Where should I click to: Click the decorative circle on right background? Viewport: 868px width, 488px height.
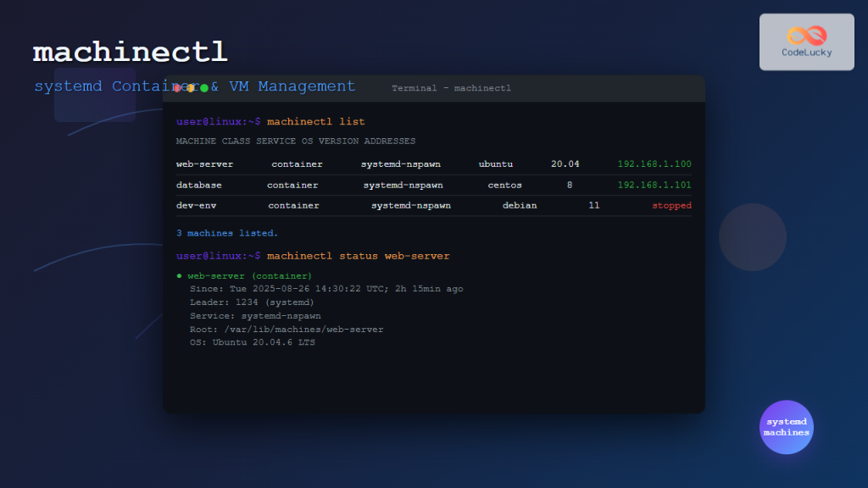click(x=752, y=238)
